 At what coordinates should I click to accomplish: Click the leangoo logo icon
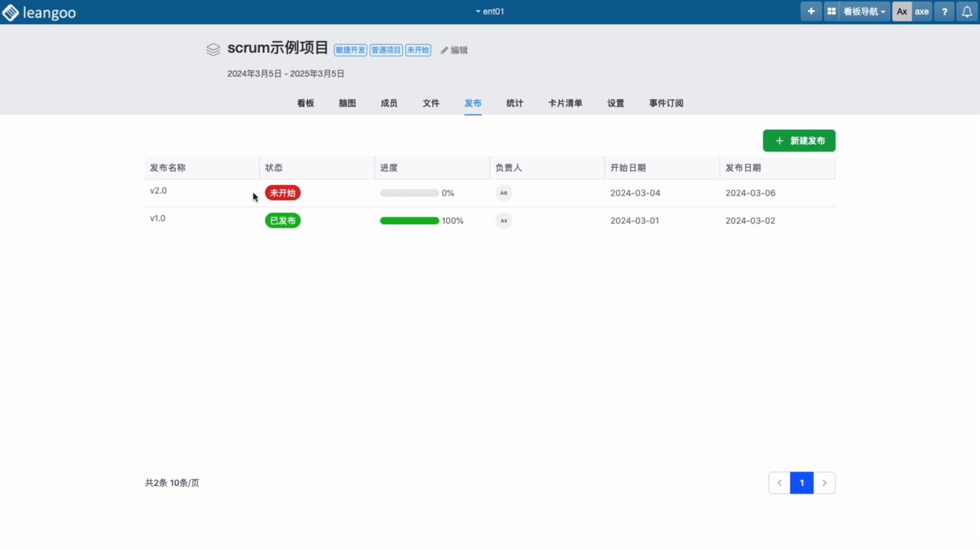click(10, 12)
